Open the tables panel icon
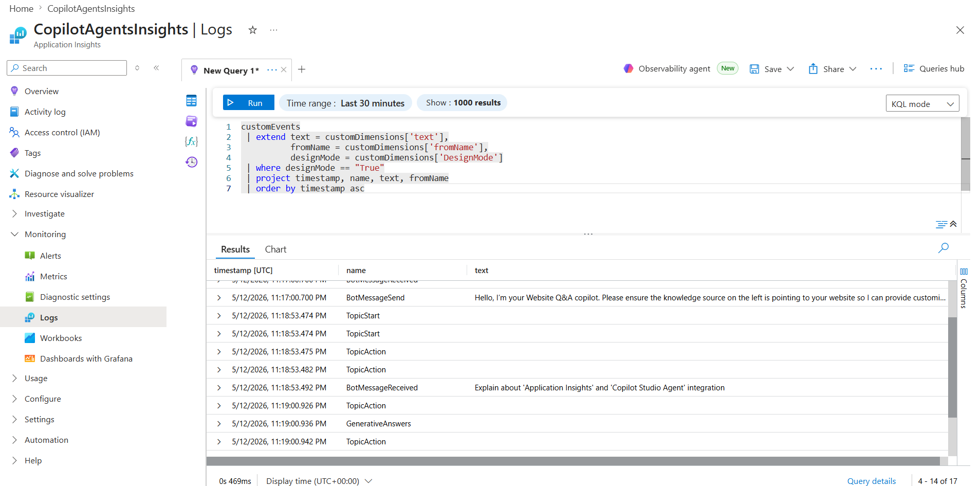Screen dimensions: 980x486 [191, 101]
